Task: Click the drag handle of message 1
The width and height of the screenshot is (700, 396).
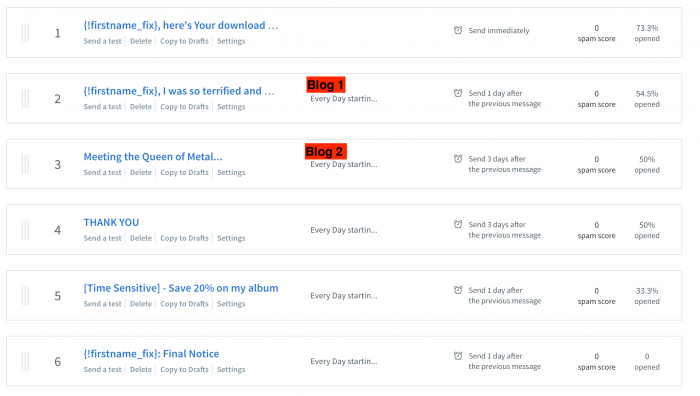Action: click(x=25, y=33)
